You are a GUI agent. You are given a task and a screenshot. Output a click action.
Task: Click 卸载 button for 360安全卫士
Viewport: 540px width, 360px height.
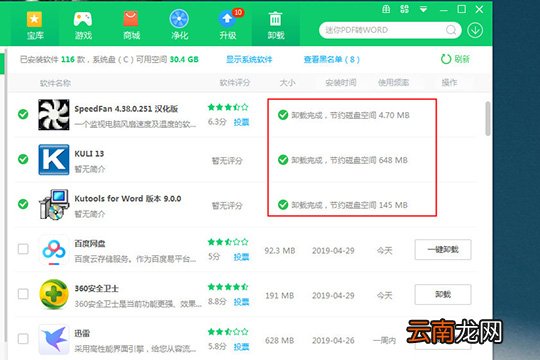443,294
